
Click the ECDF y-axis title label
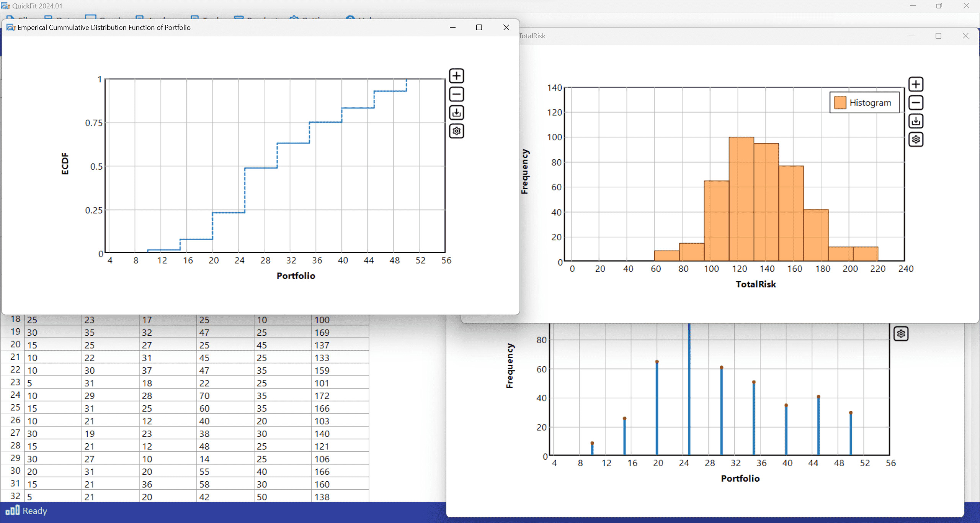(65, 164)
